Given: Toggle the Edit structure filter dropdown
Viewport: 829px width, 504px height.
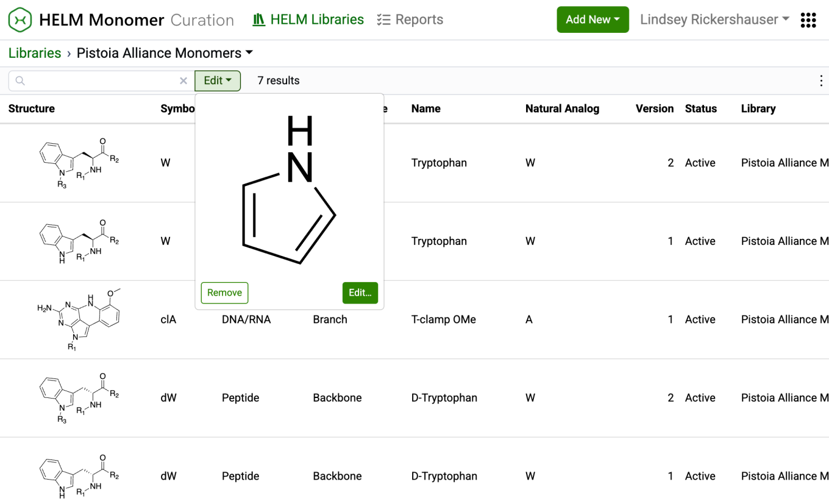Looking at the screenshot, I should coord(218,80).
